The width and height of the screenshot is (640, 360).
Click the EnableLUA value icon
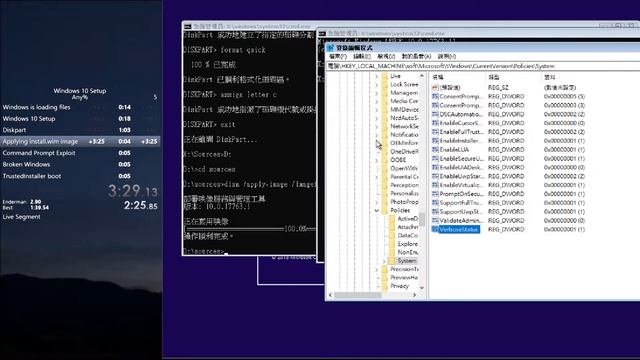[x=435, y=150]
